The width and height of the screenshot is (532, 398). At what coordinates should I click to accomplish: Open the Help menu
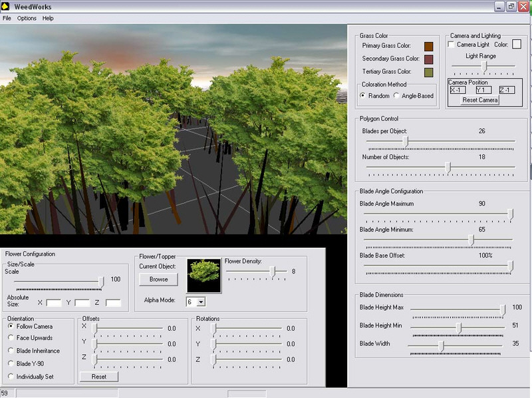coord(48,18)
